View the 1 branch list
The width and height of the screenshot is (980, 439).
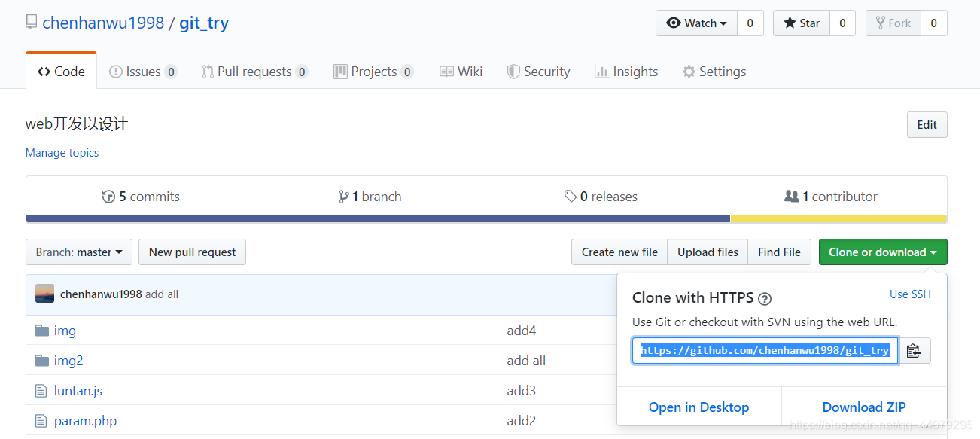pos(370,197)
